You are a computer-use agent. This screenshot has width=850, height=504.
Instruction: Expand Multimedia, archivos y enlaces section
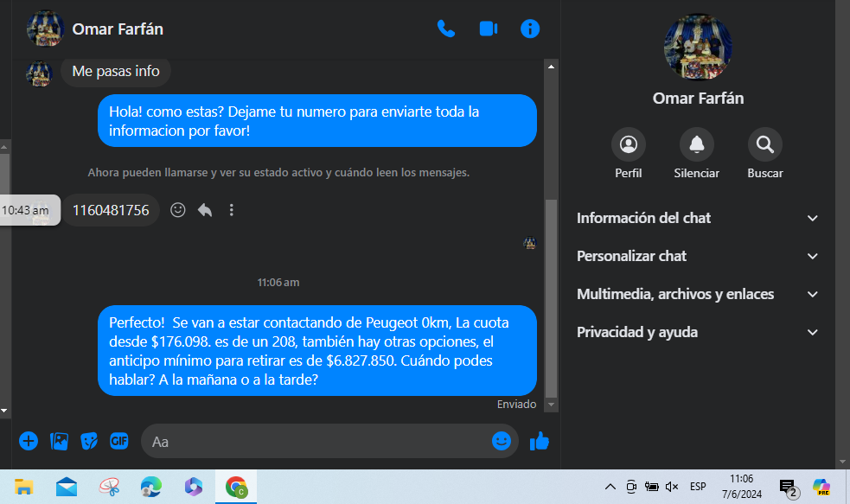coord(698,294)
